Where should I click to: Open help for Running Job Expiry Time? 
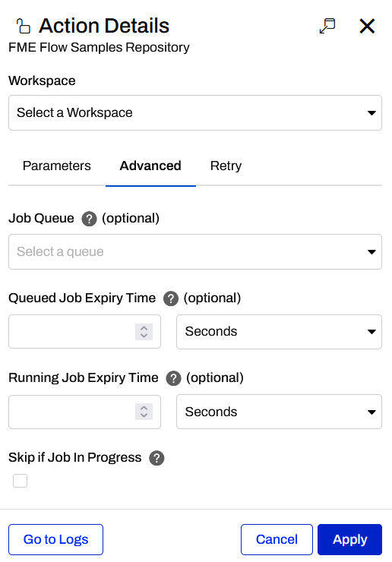173,378
